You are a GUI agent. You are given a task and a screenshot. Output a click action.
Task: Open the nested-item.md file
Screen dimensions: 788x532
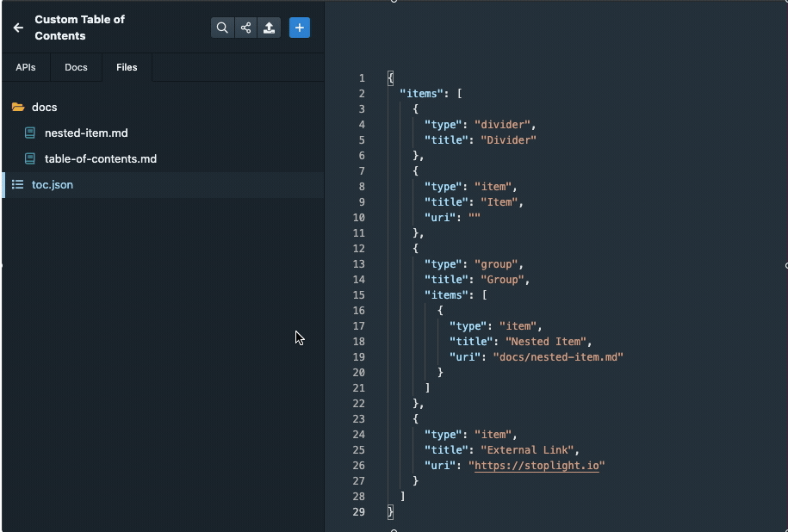tap(84, 133)
